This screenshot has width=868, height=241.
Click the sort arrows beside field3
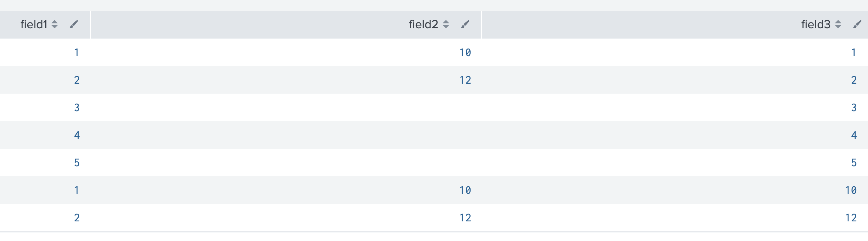click(x=838, y=24)
